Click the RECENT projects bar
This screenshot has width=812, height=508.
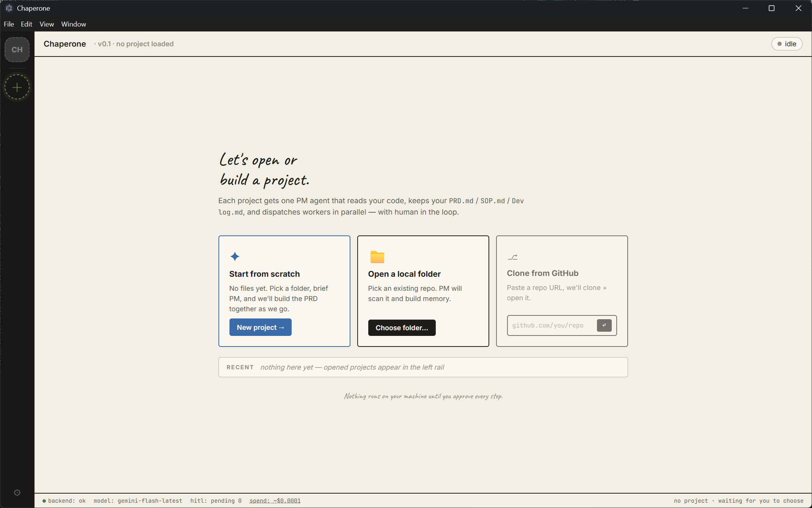(423, 367)
